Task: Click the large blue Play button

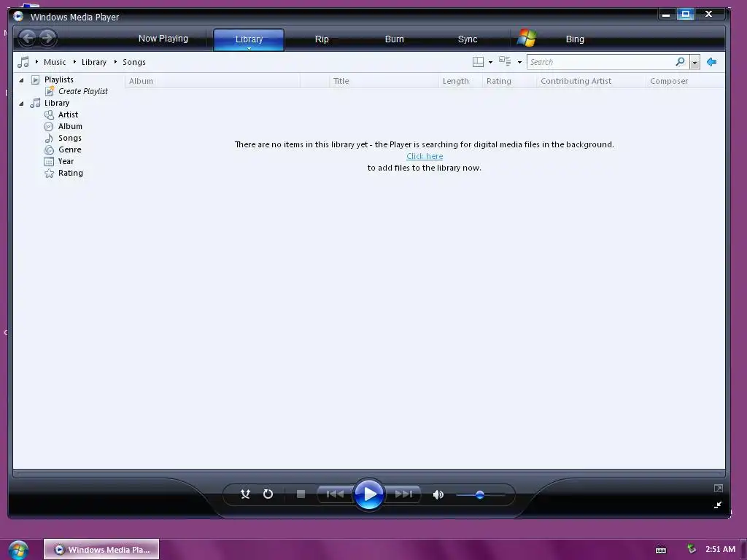Action: click(368, 494)
